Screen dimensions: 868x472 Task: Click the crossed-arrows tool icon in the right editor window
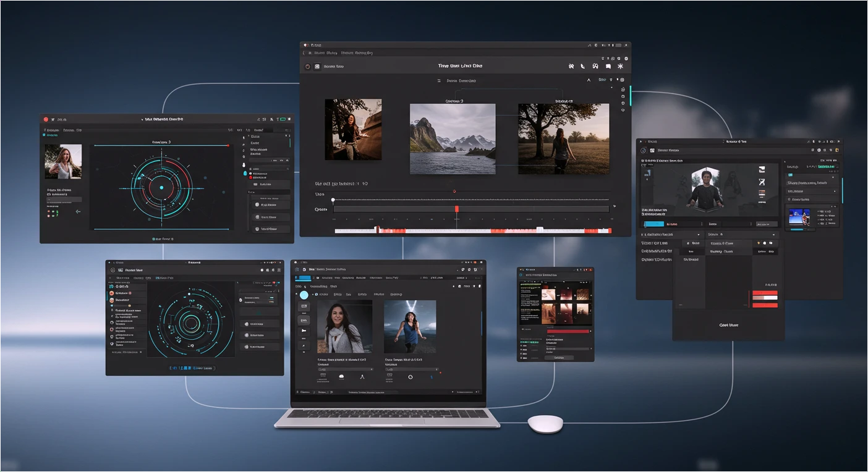(x=762, y=169)
